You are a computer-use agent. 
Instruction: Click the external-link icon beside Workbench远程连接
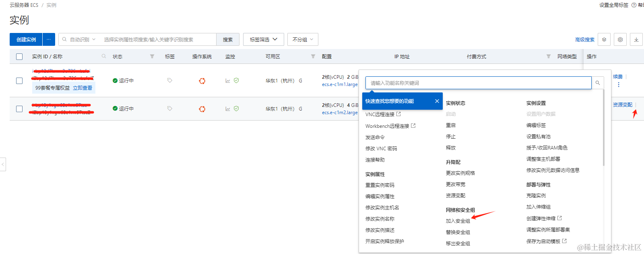pos(413,126)
